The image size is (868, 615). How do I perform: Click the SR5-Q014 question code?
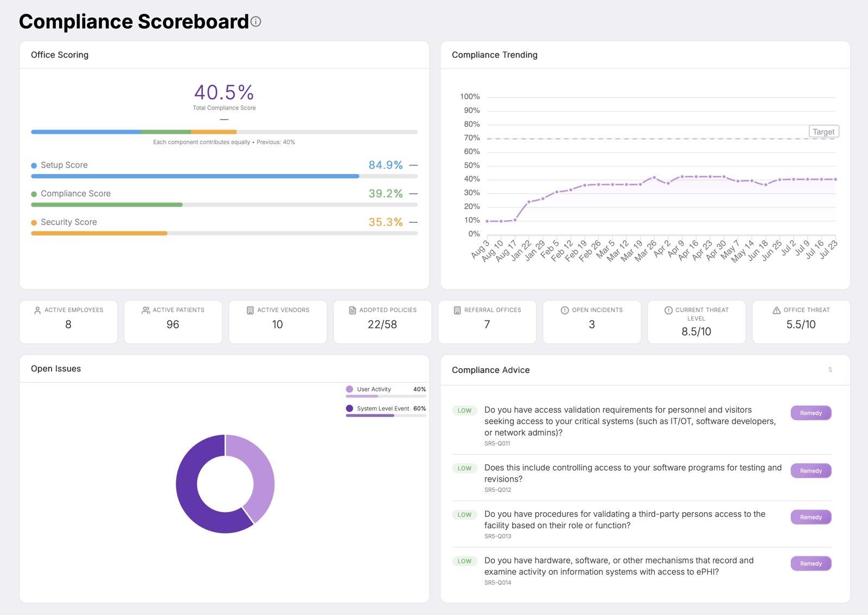click(x=497, y=583)
